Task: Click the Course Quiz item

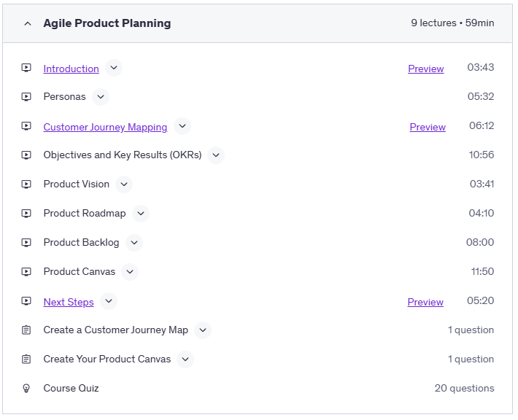Action: point(71,389)
